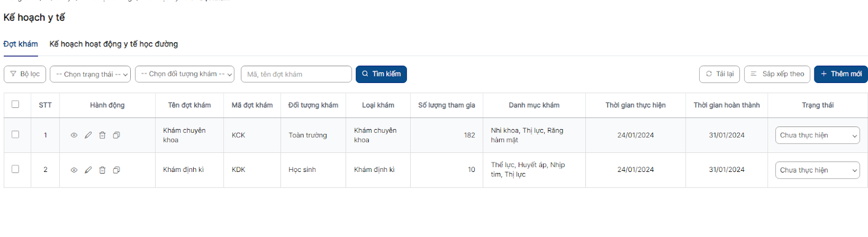Change status dropdown for the KDK row

click(817, 170)
